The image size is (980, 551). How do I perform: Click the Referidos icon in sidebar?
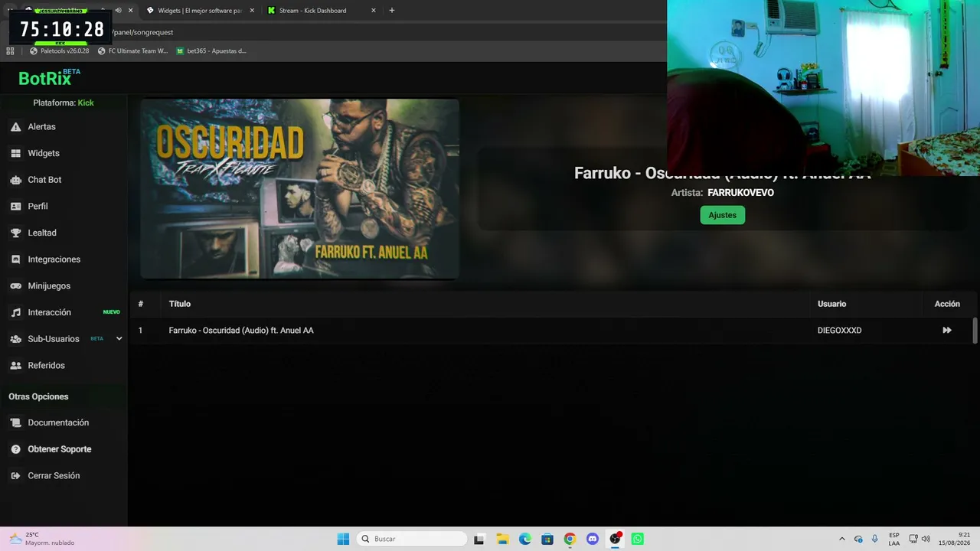(15, 366)
